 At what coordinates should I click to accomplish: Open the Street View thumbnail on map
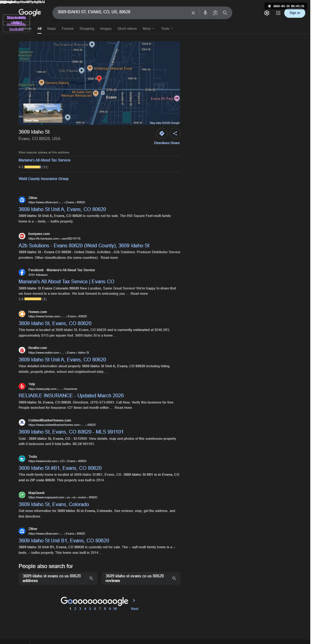[x=43, y=113]
